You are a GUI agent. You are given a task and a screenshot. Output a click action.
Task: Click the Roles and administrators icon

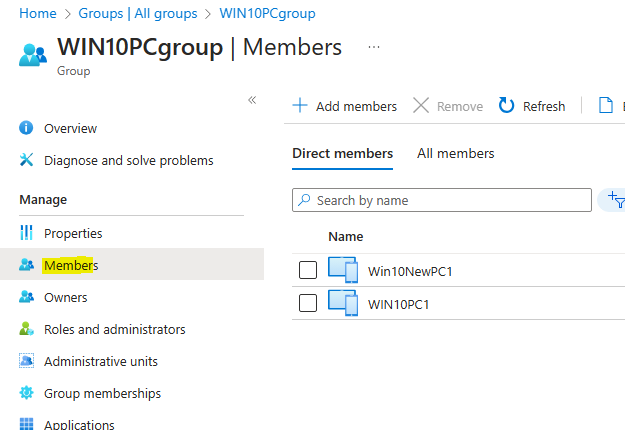click(x=26, y=329)
